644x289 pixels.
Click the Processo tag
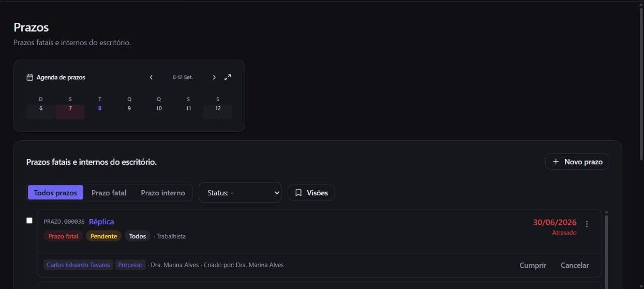pos(130,265)
